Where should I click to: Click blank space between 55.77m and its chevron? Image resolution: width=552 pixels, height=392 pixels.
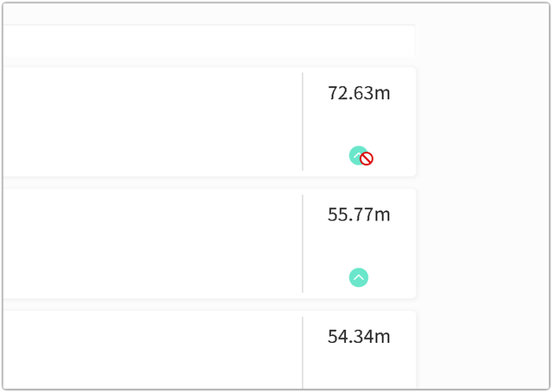coord(359,245)
